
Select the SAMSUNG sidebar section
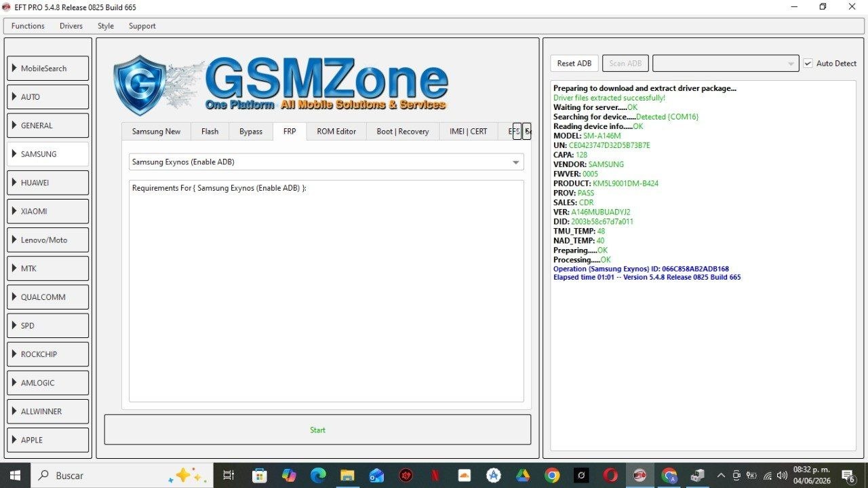[x=48, y=154]
